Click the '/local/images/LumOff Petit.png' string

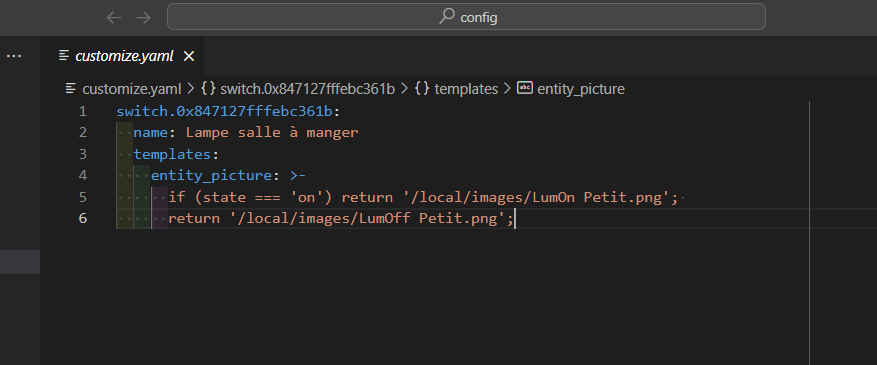tap(368, 218)
